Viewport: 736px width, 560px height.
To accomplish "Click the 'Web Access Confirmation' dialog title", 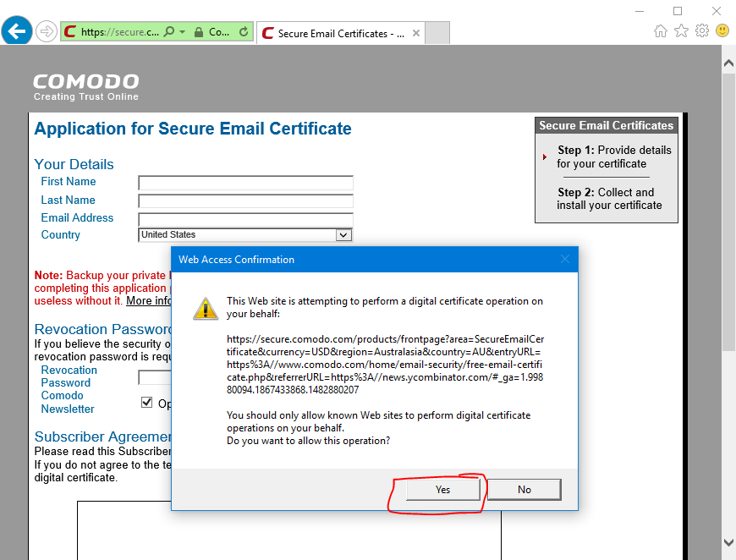I will (237, 260).
